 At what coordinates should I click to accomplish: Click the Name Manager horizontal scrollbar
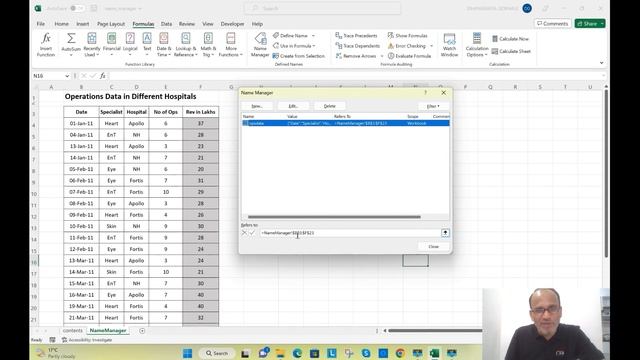[334, 217]
